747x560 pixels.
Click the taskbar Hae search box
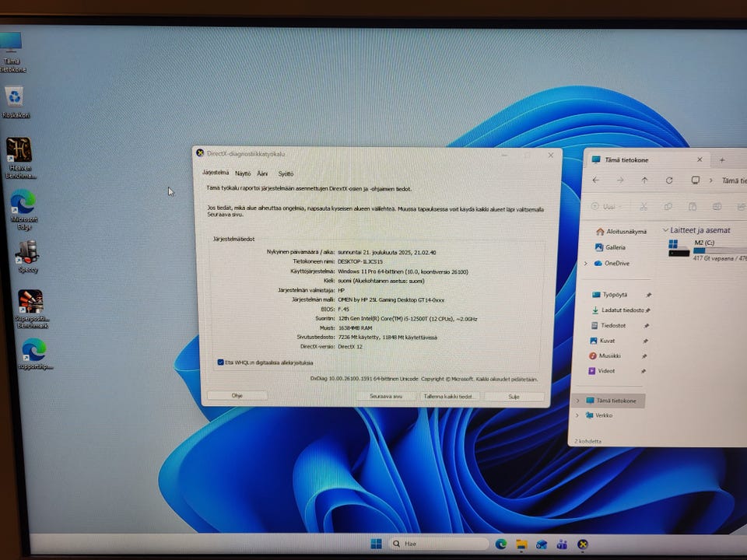point(438,544)
